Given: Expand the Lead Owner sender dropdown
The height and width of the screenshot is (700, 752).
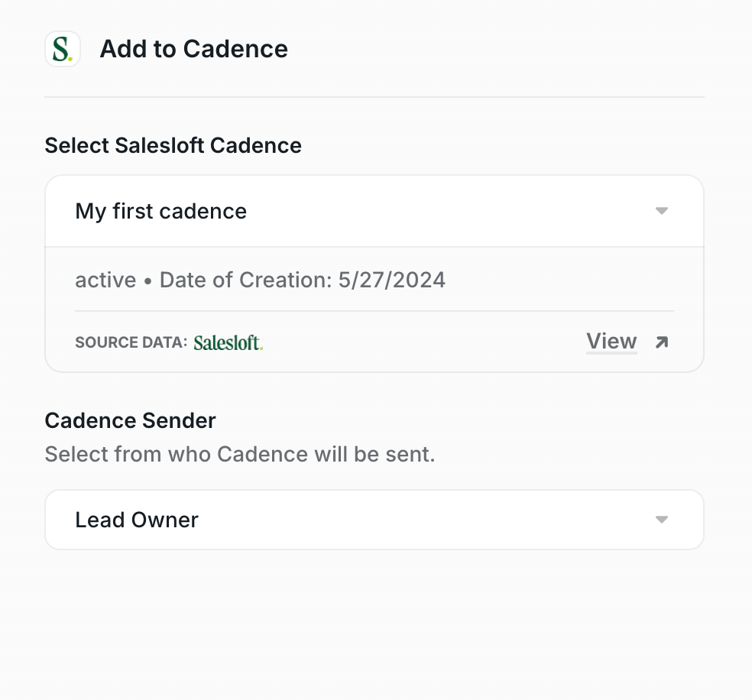Looking at the screenshot, I should click(374, 520).
